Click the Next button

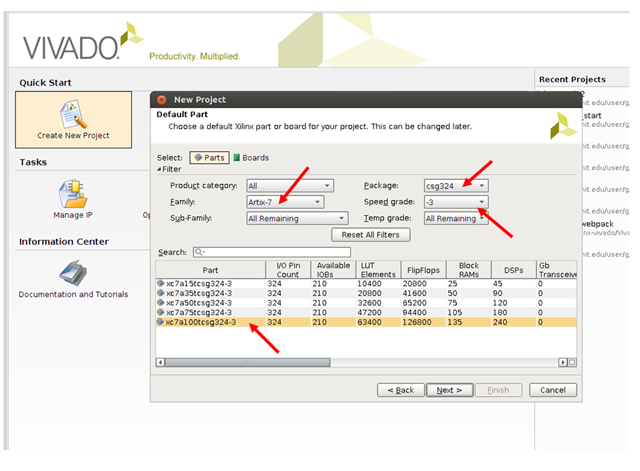coord(449,390)
